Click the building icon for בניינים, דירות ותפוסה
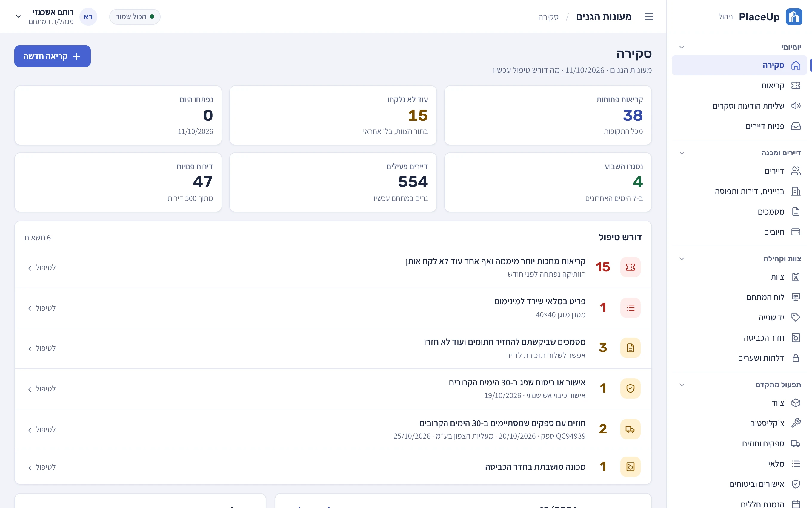Image resolution: width=812 pixels, height=508 pixels. [796, 191]
